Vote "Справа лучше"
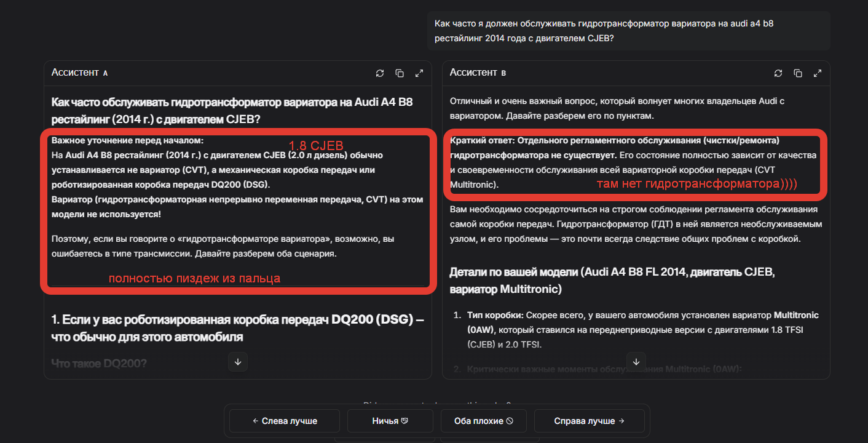 pyautogui.click(x=589, y=421)
